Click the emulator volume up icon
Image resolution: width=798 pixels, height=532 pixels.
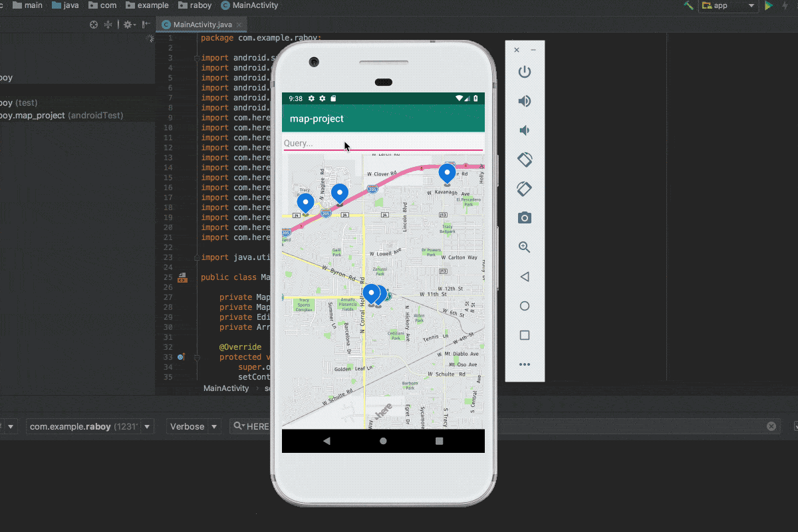(x=525, y=101)
